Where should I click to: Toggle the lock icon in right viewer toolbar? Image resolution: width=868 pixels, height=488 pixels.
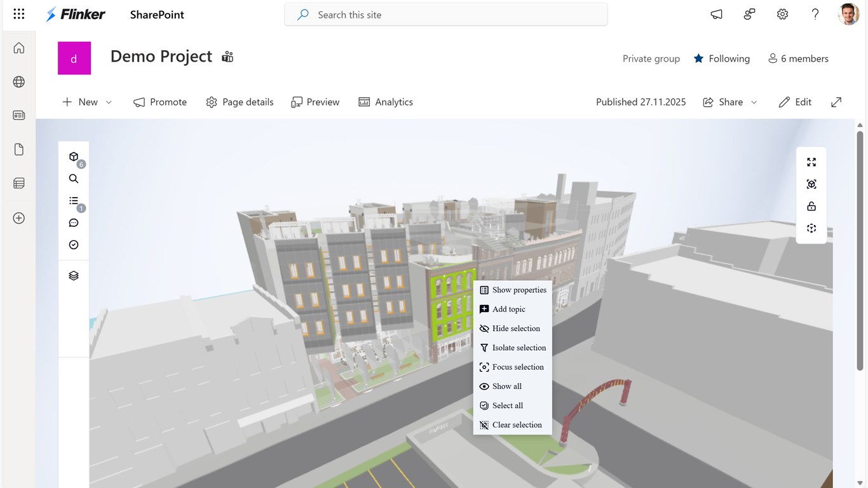(x=811, y=206)
